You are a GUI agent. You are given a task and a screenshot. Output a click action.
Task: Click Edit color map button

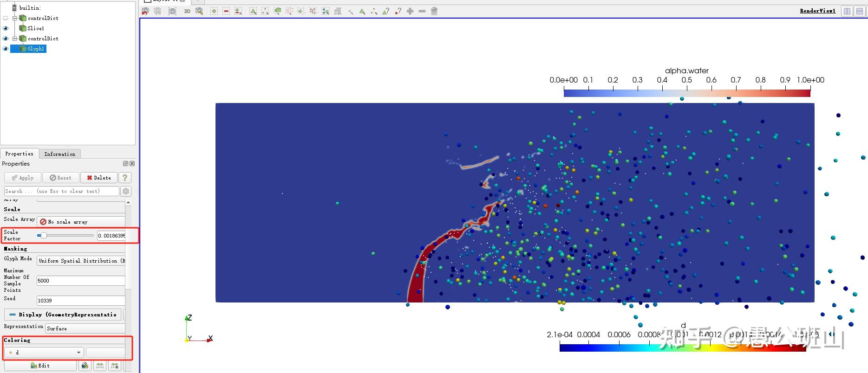pyautogui.click(x=40, y=366)
